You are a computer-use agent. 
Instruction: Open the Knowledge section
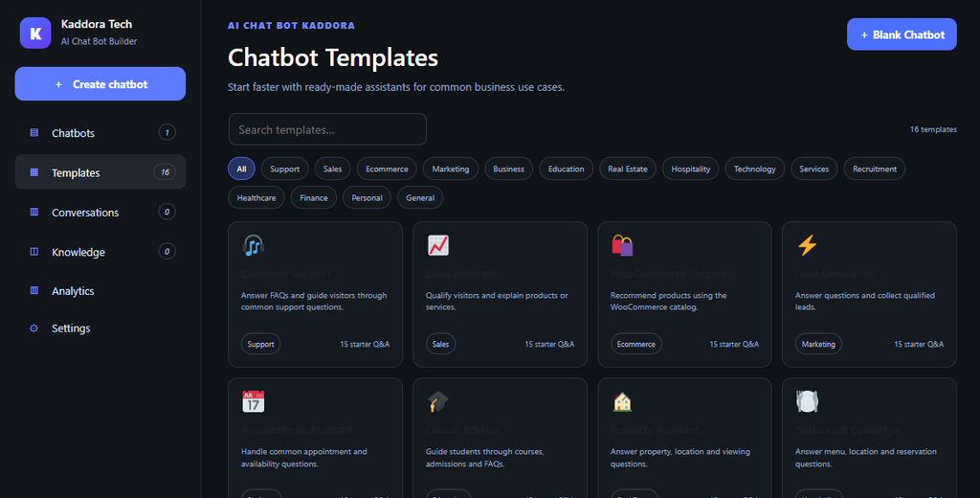pyautogui.click(x=100, y=252)
